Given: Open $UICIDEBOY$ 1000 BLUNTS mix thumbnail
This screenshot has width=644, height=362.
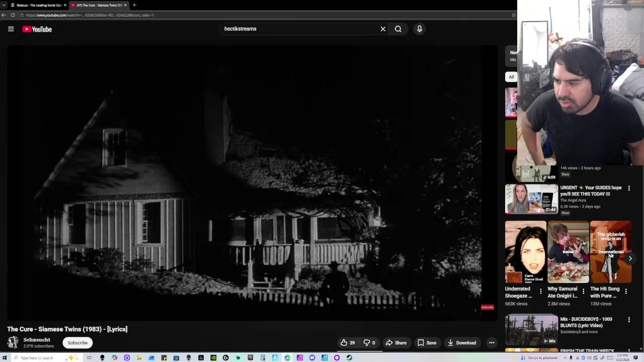Looking at the screenshot, I should point(531,330).
